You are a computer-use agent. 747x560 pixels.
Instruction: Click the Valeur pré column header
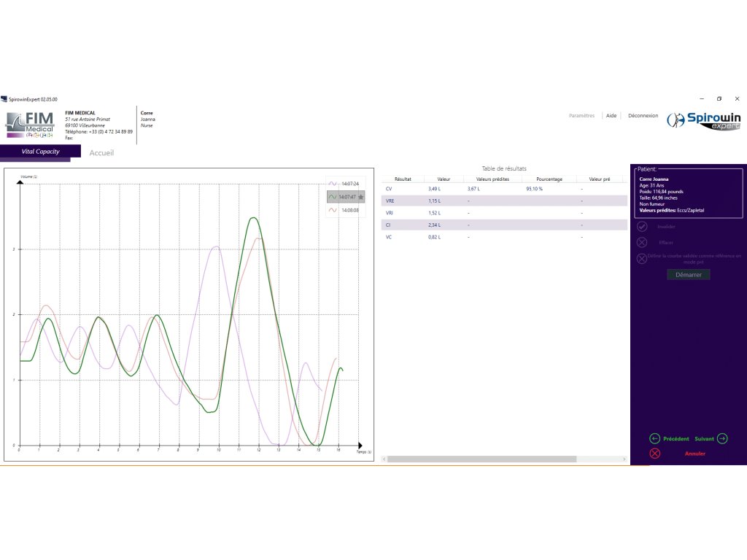[x=600, y=179]
